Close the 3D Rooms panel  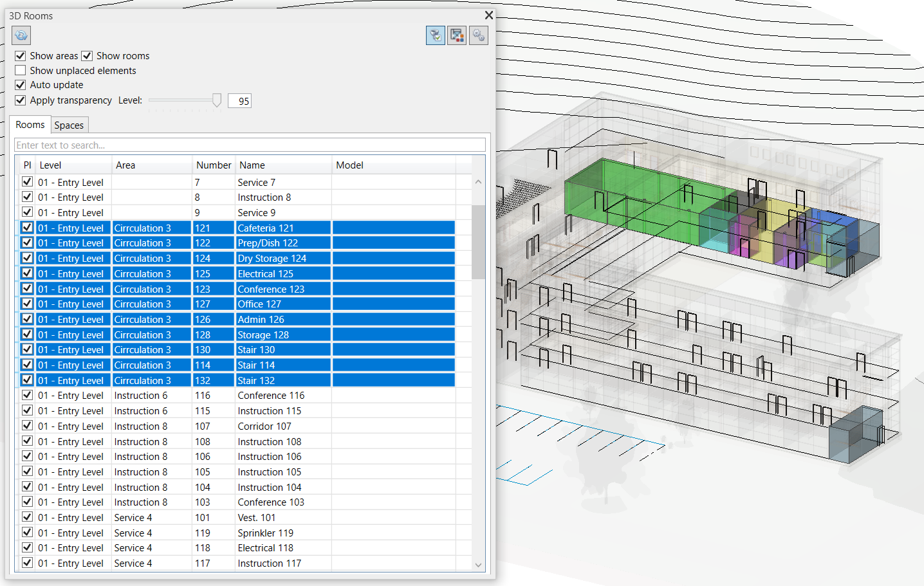click(x=489, y=15)
